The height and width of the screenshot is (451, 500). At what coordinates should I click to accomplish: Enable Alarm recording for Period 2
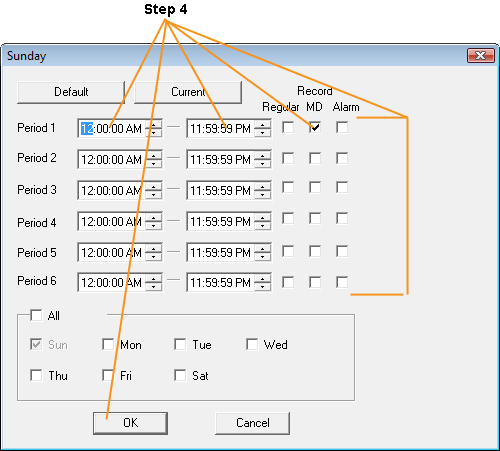(x=342, y=158)
